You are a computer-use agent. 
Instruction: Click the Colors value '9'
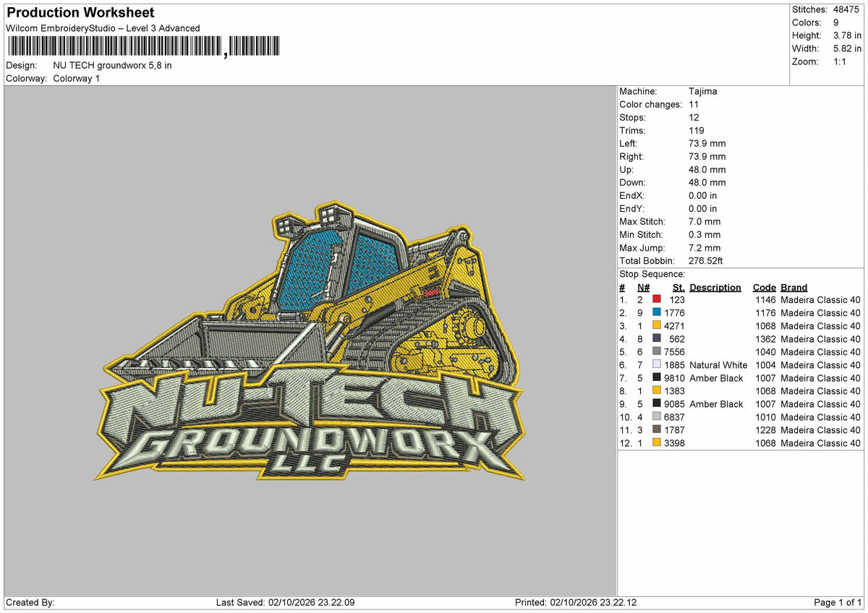point(836,22)
